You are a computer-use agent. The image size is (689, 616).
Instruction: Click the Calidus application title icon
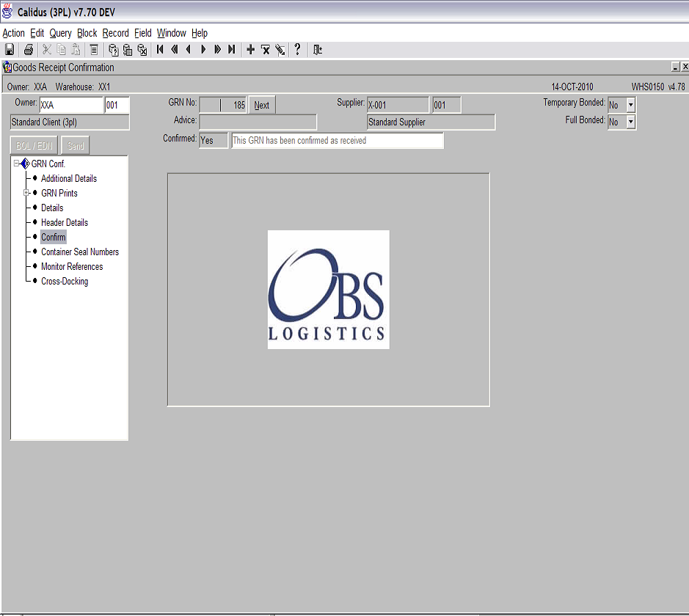tap(7, 12)
